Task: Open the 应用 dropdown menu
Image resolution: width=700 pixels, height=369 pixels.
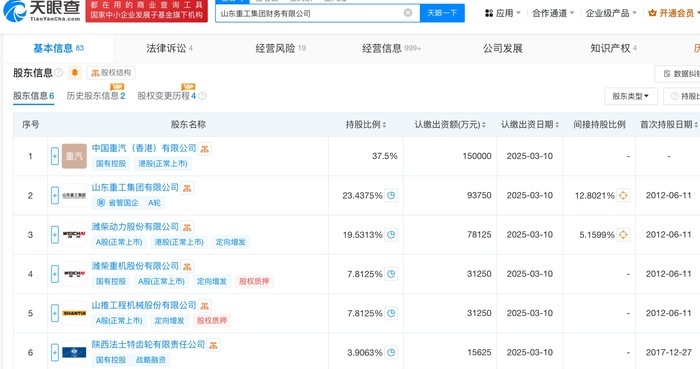Action: [503, 13]
